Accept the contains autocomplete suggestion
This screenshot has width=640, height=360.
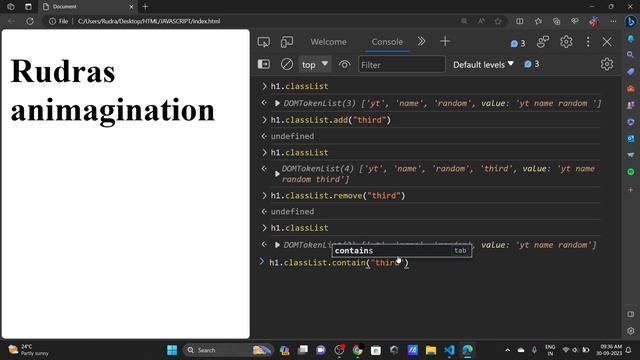click(x=402, y=251)
